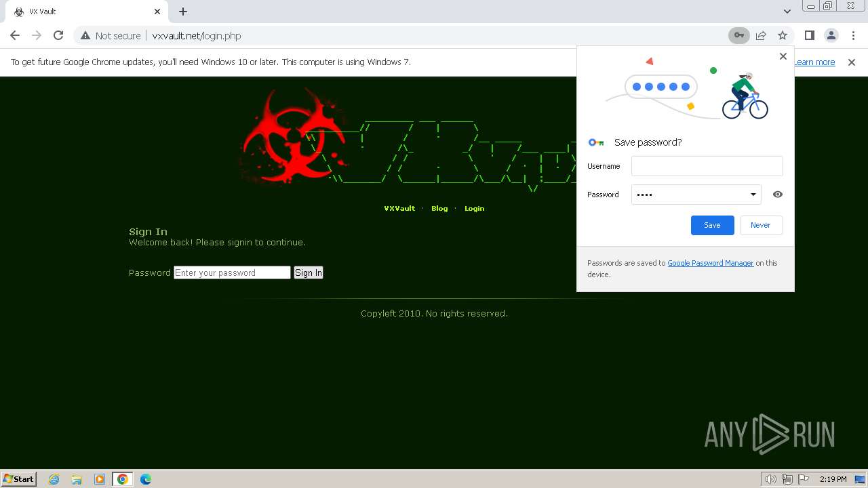Click the password key icon in address bar
The image size is (868, 488).
point(739,35)
